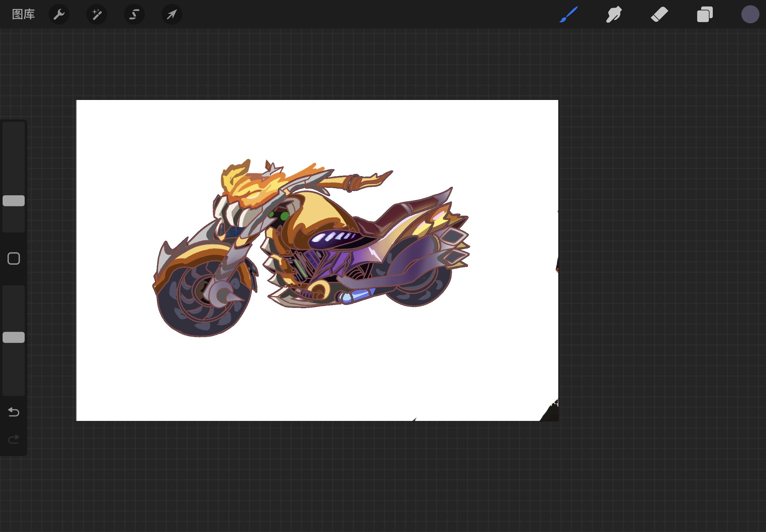Activate the Transform arrow tool
The width and height of the screenshot is (766, 532).
(x=172, y=14)
